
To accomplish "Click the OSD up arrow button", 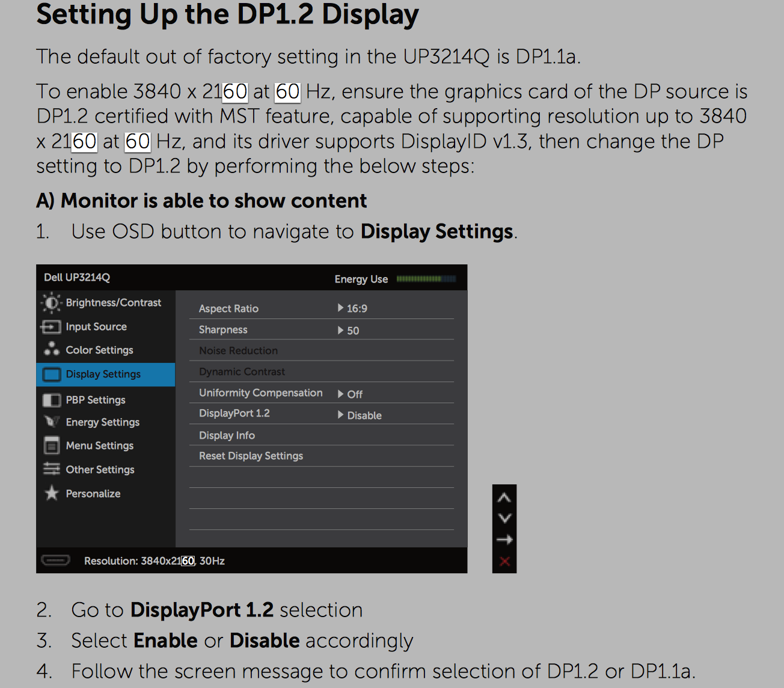I will point(504,498).
